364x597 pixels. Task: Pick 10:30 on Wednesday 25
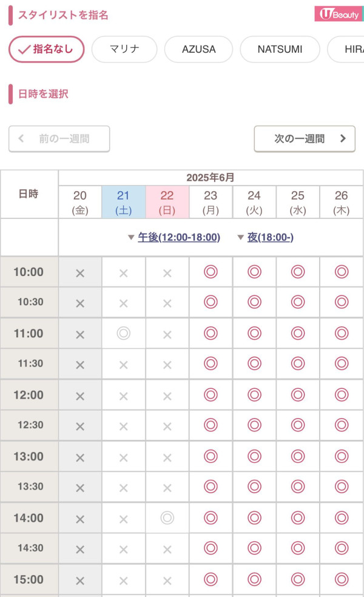point(298,302)
